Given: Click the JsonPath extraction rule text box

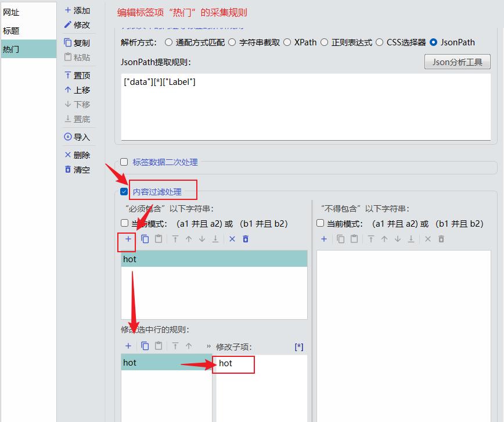Looking at the screenshot, I should (x=305, y=107).
